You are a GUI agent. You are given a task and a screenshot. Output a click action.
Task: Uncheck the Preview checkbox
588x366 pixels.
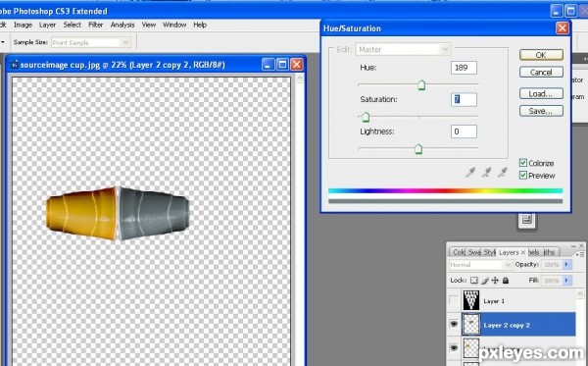coord(523,176)
